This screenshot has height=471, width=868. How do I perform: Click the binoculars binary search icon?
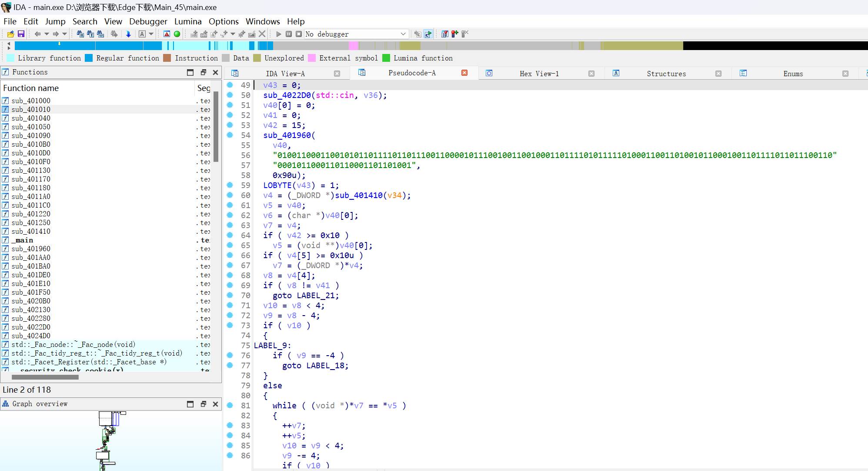tap(100, 34)
